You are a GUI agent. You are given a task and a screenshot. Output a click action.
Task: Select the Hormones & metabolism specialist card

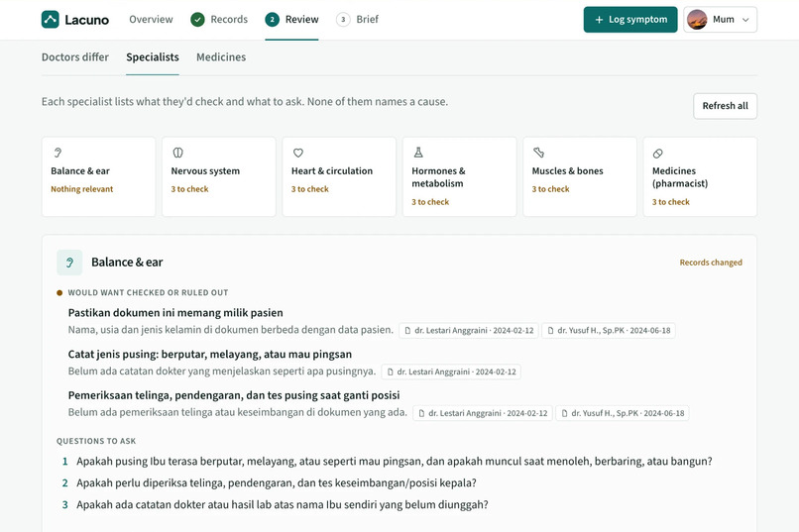tap(459, 176)
